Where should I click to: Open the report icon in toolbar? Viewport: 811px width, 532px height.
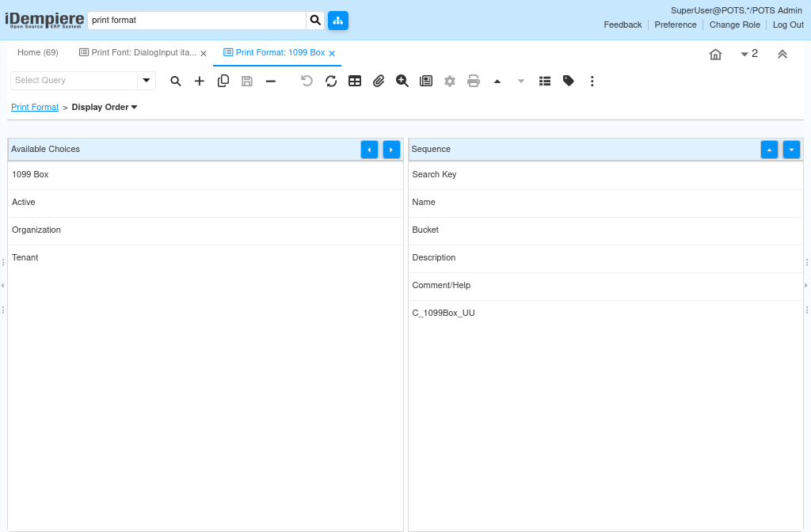(x=426, y=82)
